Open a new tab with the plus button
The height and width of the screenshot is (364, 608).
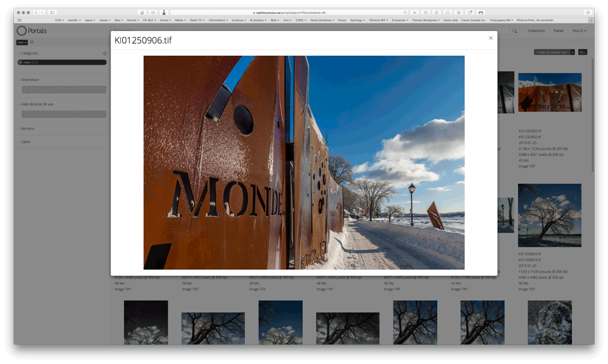click(591, 20)
